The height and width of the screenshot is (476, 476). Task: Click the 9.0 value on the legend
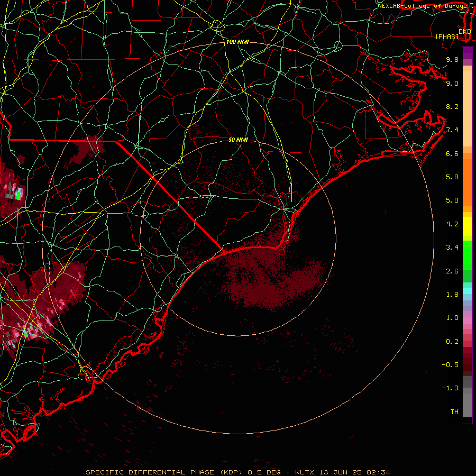pos(452,83)
